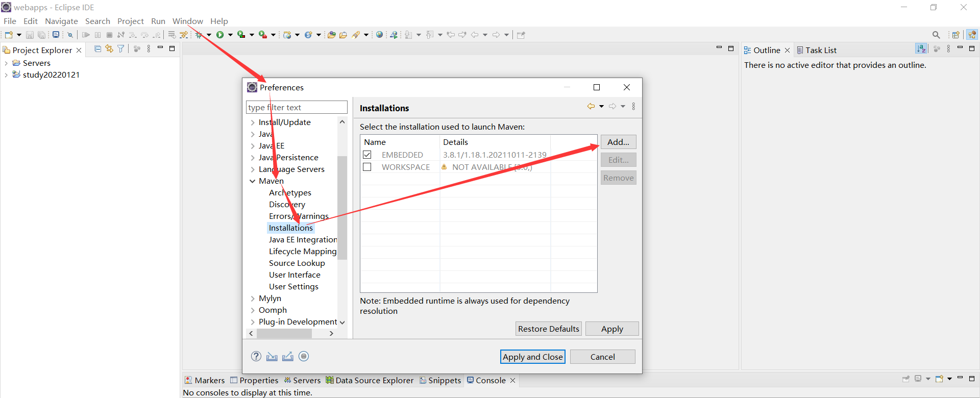Select User Settings under Maven

pyautogui.click(x=293, y=287)
